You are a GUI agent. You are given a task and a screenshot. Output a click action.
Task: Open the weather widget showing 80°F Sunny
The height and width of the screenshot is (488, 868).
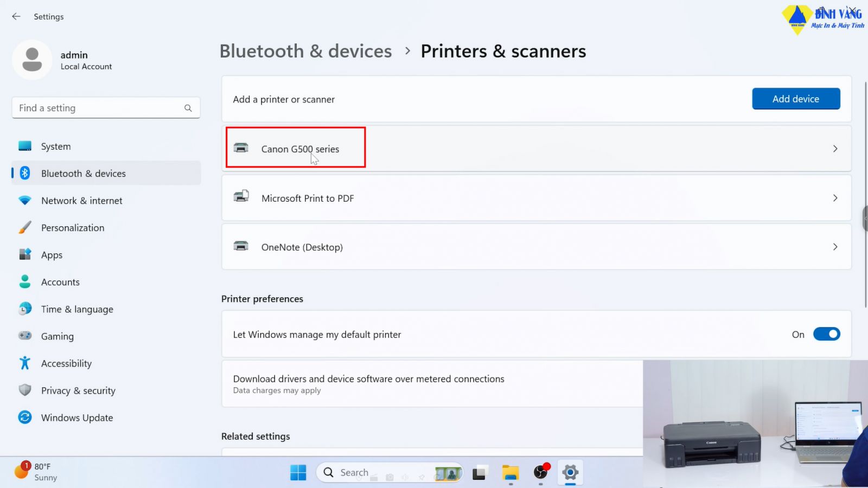click(36, 472)
